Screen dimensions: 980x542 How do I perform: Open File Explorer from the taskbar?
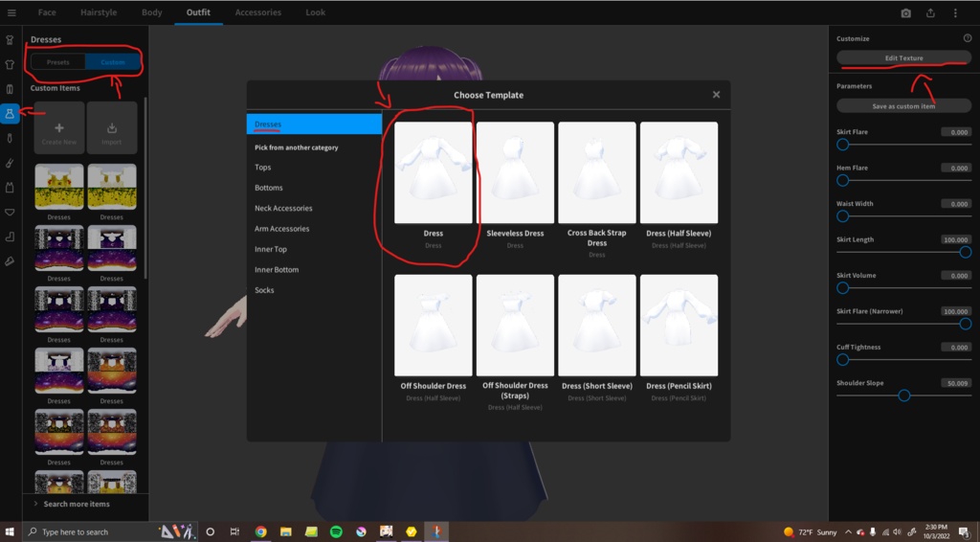(285, 532)
